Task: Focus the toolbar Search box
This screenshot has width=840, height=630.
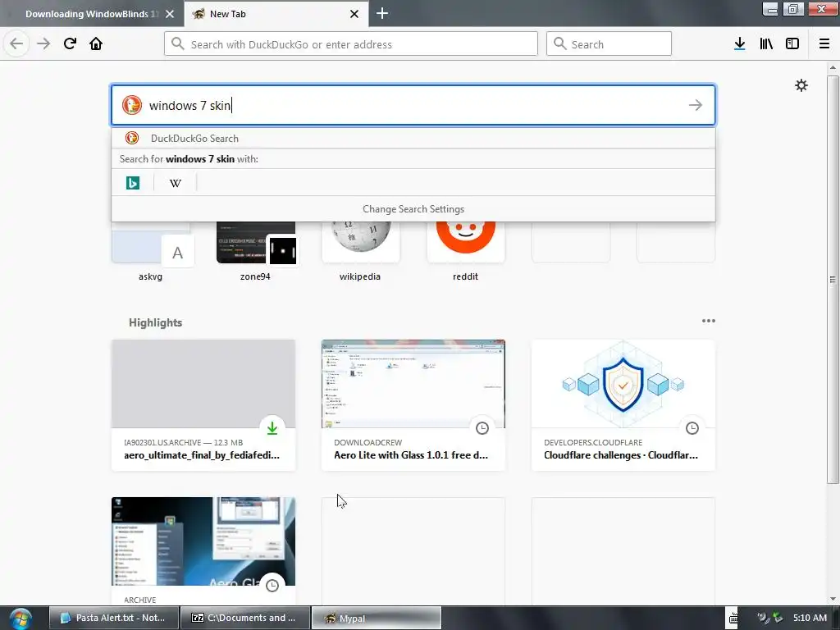Action: pyautogui.click(x=609, y=44)
